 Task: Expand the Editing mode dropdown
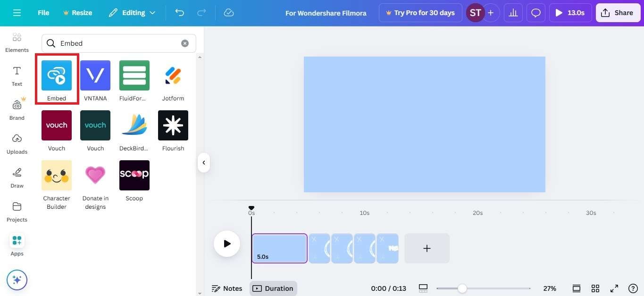coord(132,13)
